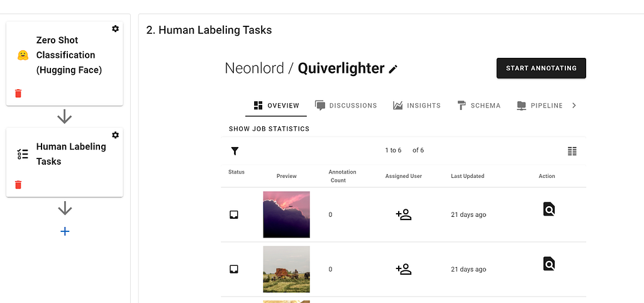Start annotating the dataset
This screenshot has height=303, width=644.
pyautogui.click(x=541, y=68)
